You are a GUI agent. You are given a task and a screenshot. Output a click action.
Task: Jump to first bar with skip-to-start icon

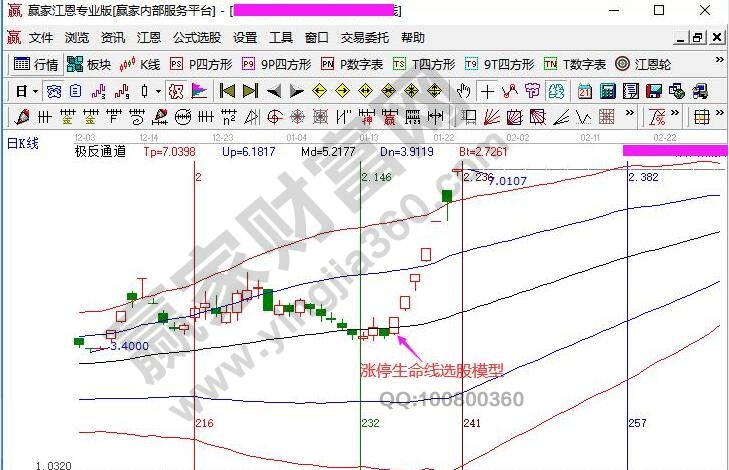(x=227, y=91)
